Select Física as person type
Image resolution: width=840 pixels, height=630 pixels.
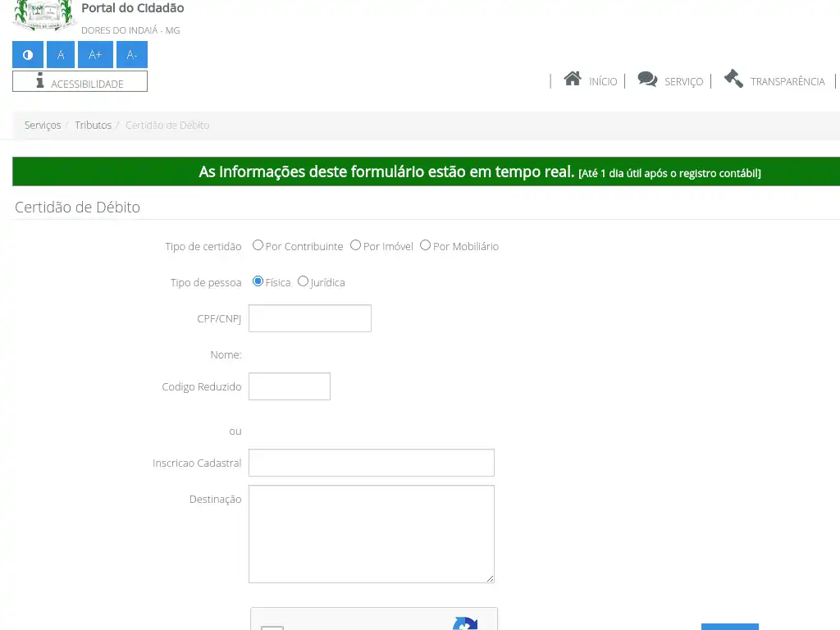(258, 281)
